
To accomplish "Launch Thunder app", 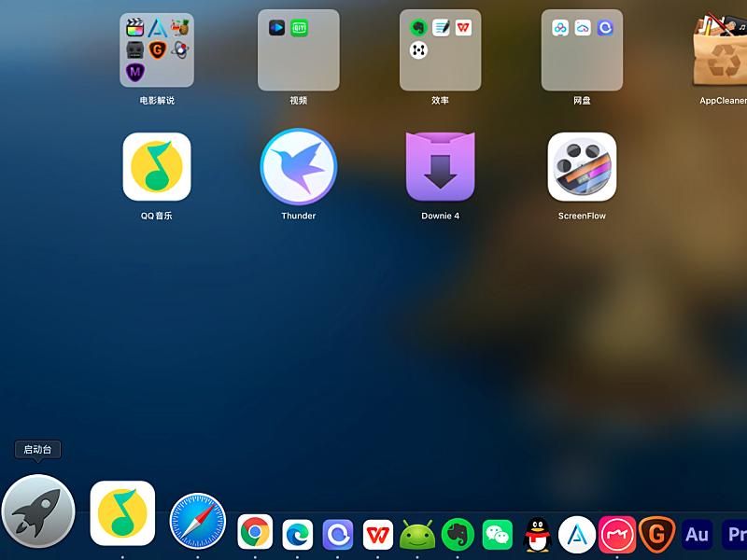I will coord(299,167).
